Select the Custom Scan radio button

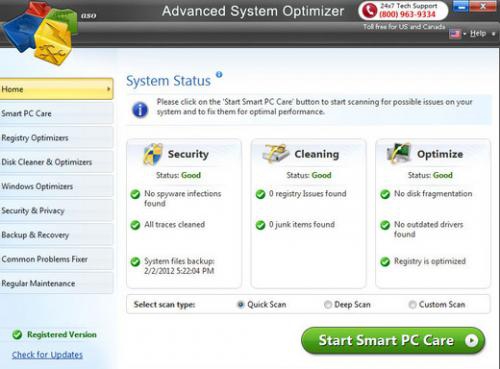click(412, 304)
